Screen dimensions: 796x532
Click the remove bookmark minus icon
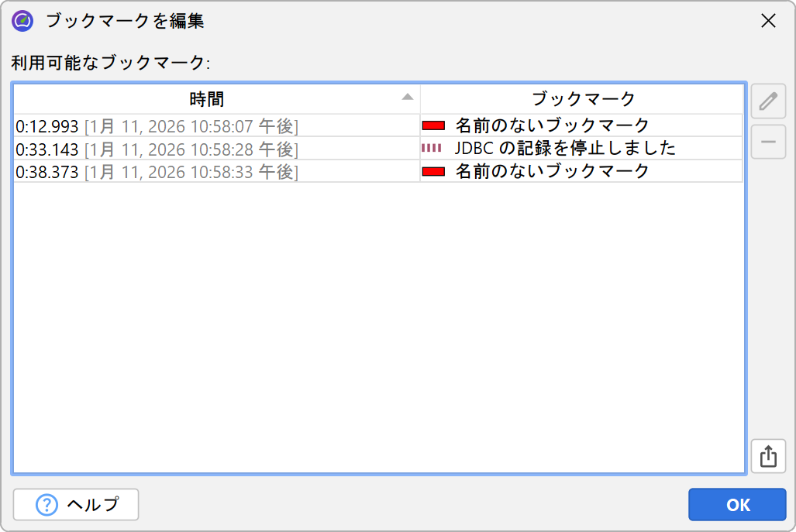[768, 142]
